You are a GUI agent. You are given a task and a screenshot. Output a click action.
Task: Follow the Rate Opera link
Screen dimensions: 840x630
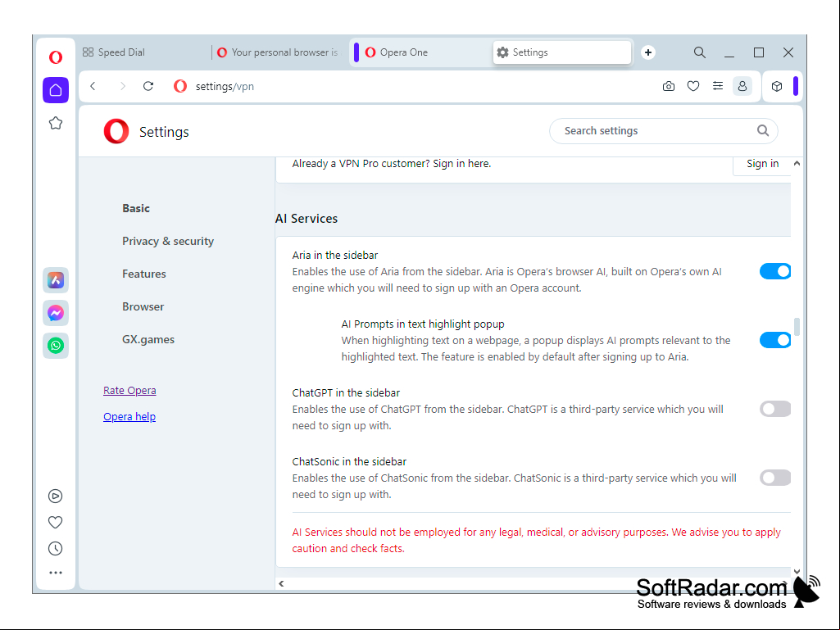[129, 391]
